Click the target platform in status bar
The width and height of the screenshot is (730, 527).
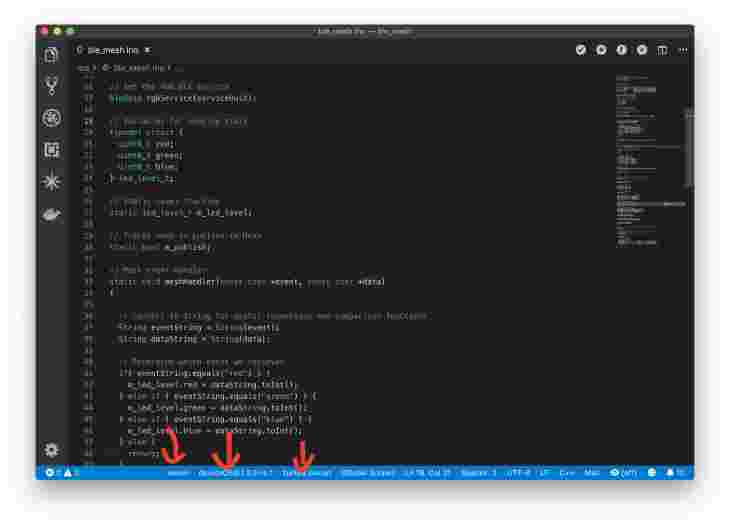click(178, 473)
